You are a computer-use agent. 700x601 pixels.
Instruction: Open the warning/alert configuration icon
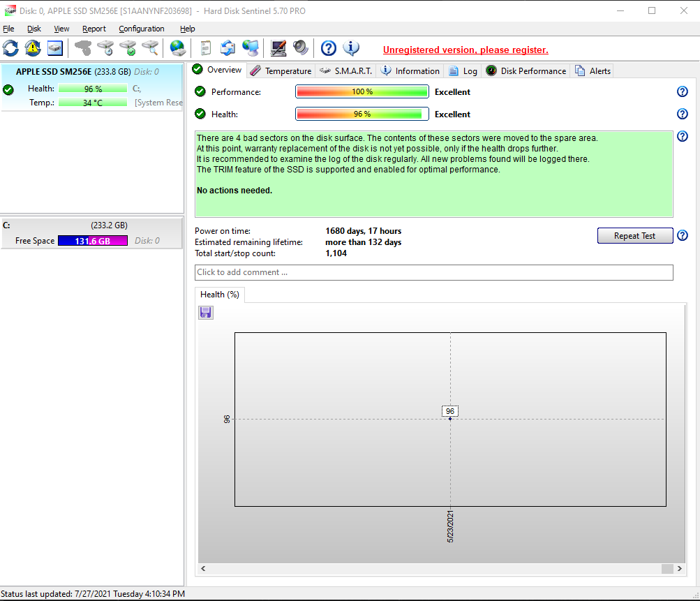tap(31, 48)
